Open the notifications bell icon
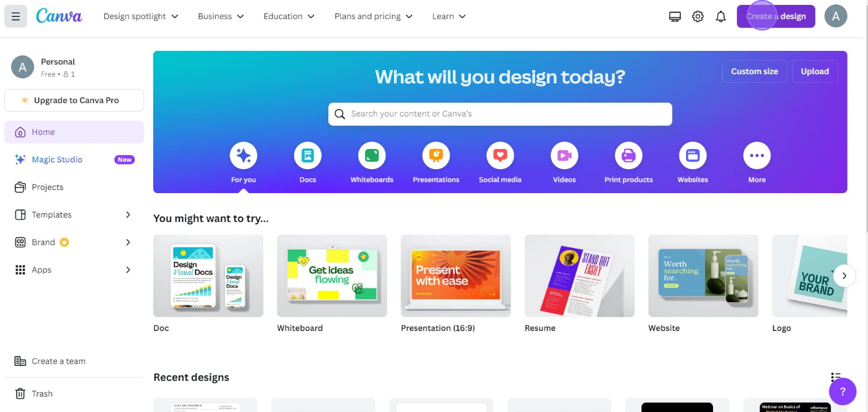The image size is (868, 412). click(x=721, y=17)
